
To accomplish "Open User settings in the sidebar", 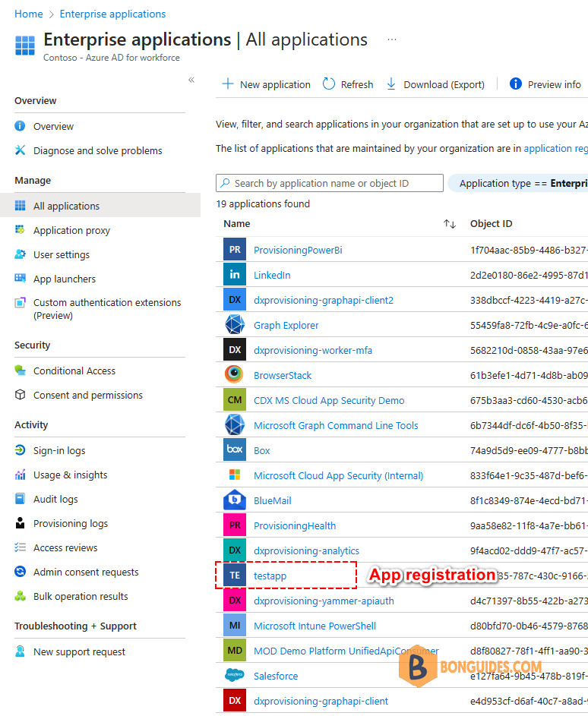I will [x=62, y=254].
